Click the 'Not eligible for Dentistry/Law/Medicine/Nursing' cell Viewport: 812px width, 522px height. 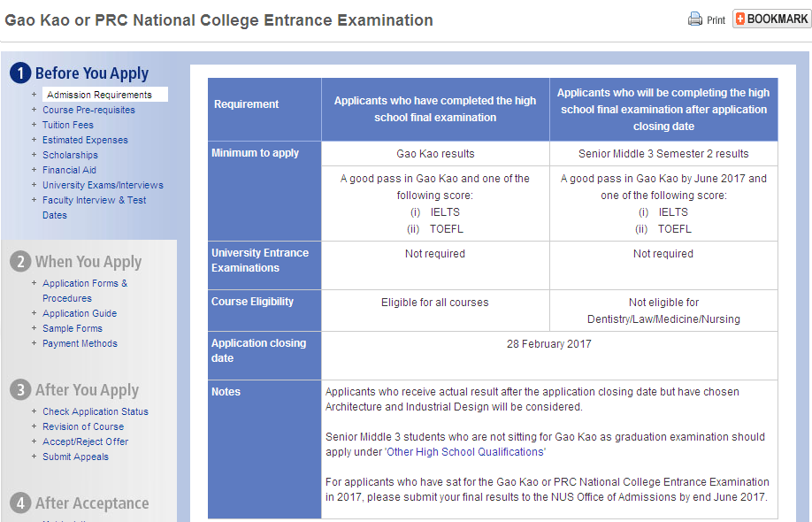coord(663,311)
